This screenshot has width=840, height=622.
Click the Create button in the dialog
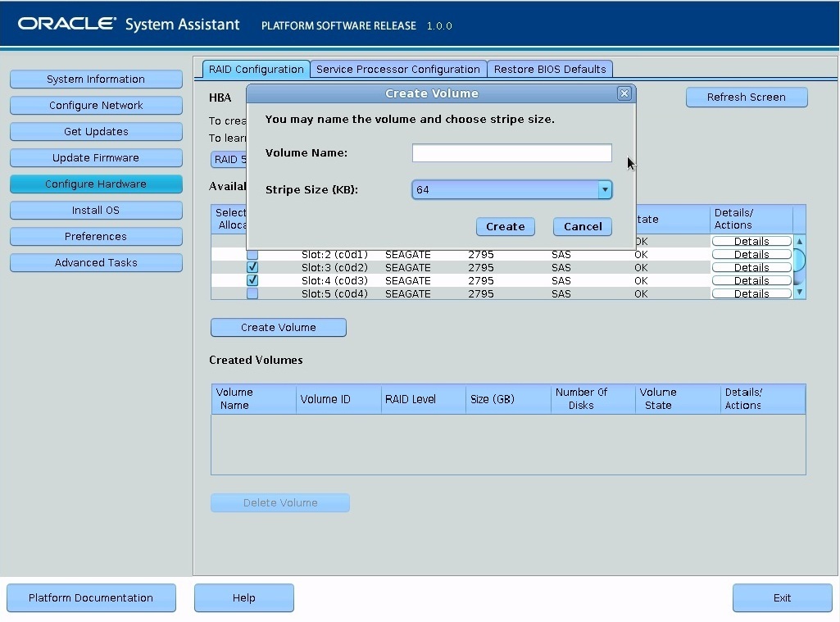505,227
